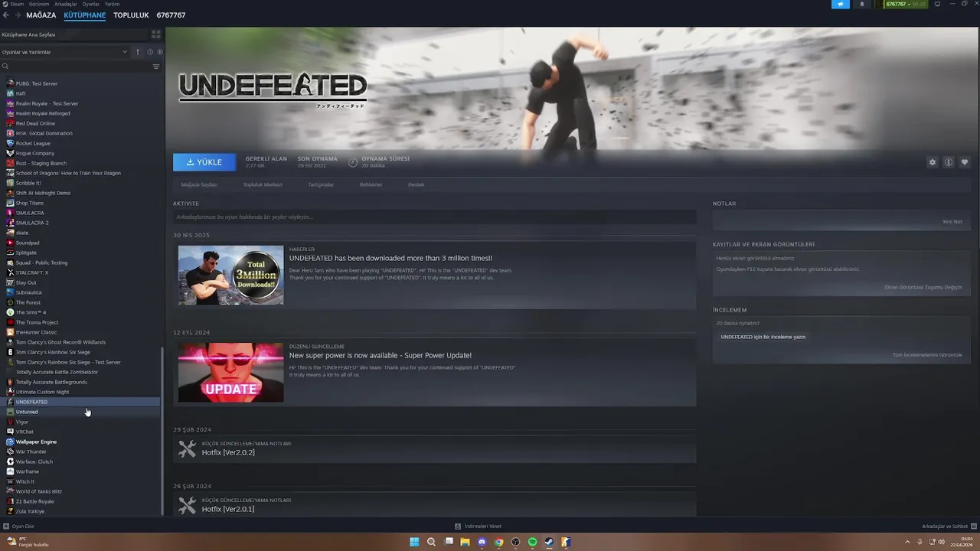The image size is (980, 551).
Task: Open Discord from the taskbar
Action: pos(482,542)
